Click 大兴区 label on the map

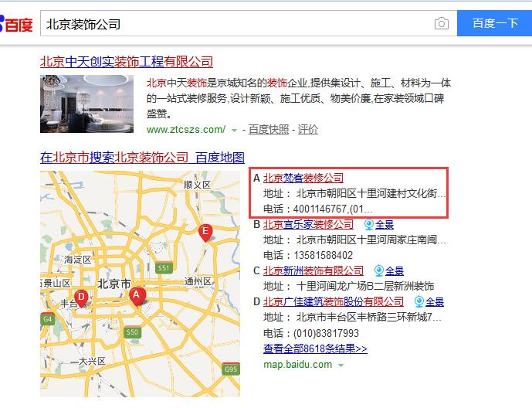pyautogui.click(x=92, y=361)
